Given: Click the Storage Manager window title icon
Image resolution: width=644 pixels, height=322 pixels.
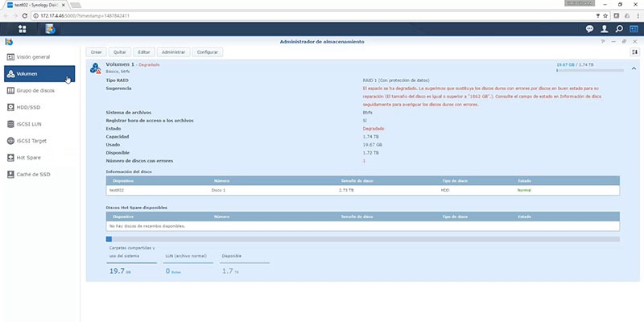Looking at the screenshot, I should point(9,42).
